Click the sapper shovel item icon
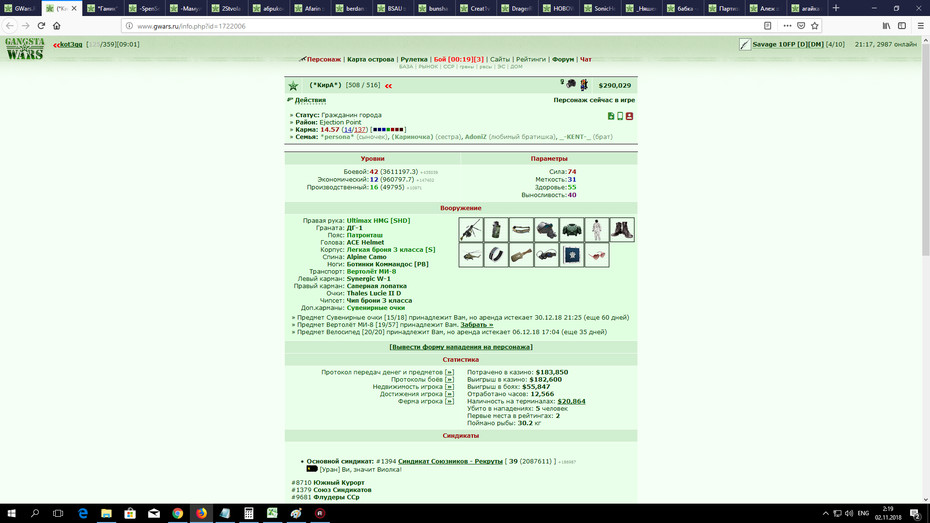Image resolution: width=930 pixels, height=523 pixels. point(521,255)
